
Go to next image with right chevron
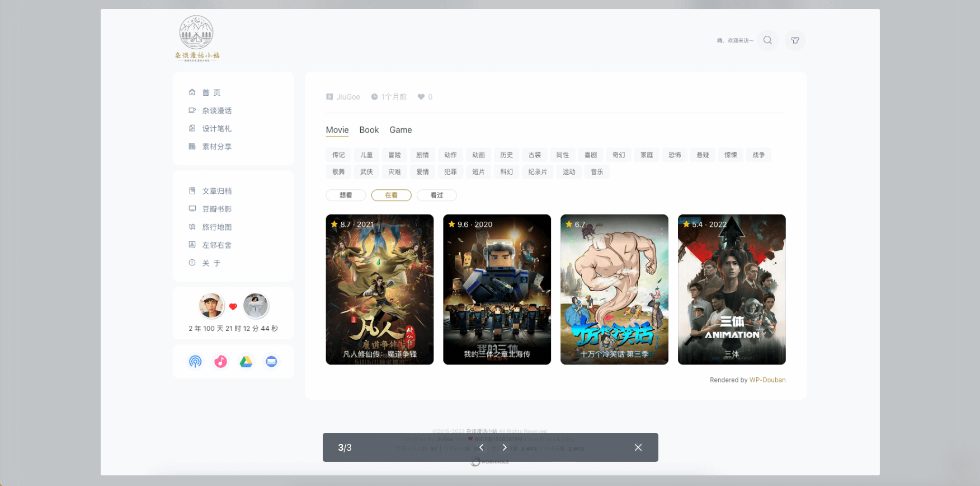pyautogui.click(x=504, y=447)
